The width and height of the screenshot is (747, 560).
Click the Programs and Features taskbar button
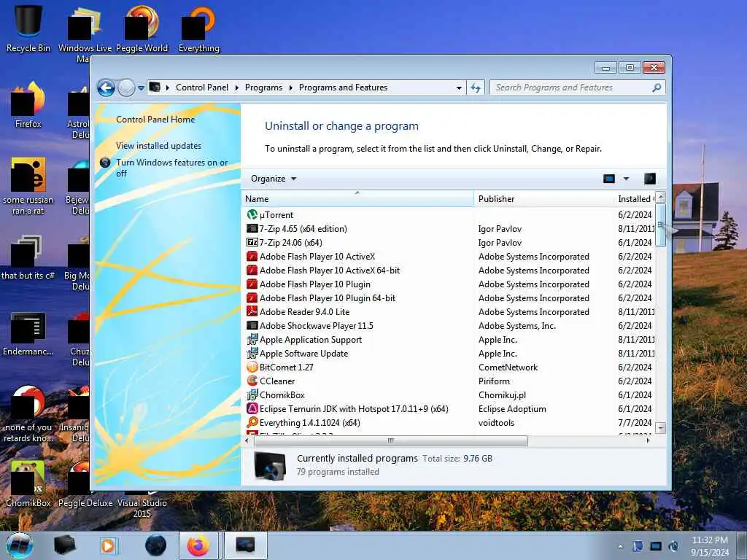pos(245,545)
